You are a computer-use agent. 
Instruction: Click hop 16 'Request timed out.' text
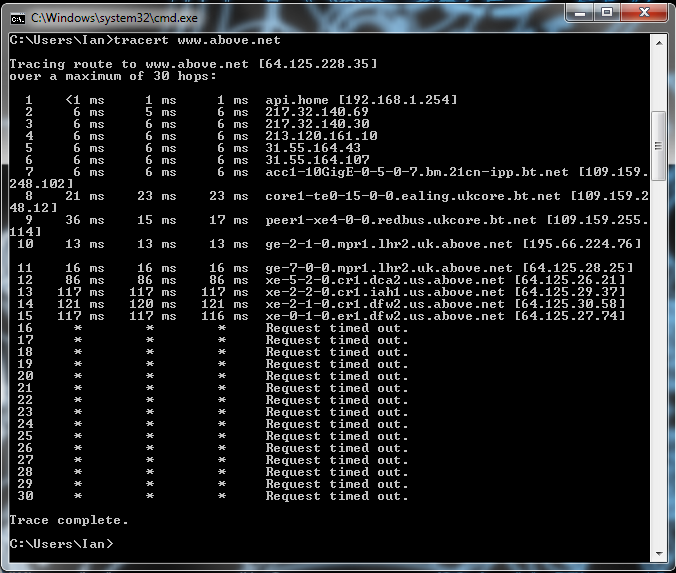(x=337, y=328)
